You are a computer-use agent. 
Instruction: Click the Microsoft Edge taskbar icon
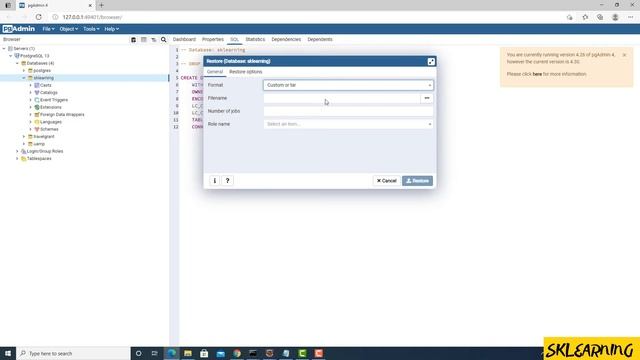tap(171, 353)
